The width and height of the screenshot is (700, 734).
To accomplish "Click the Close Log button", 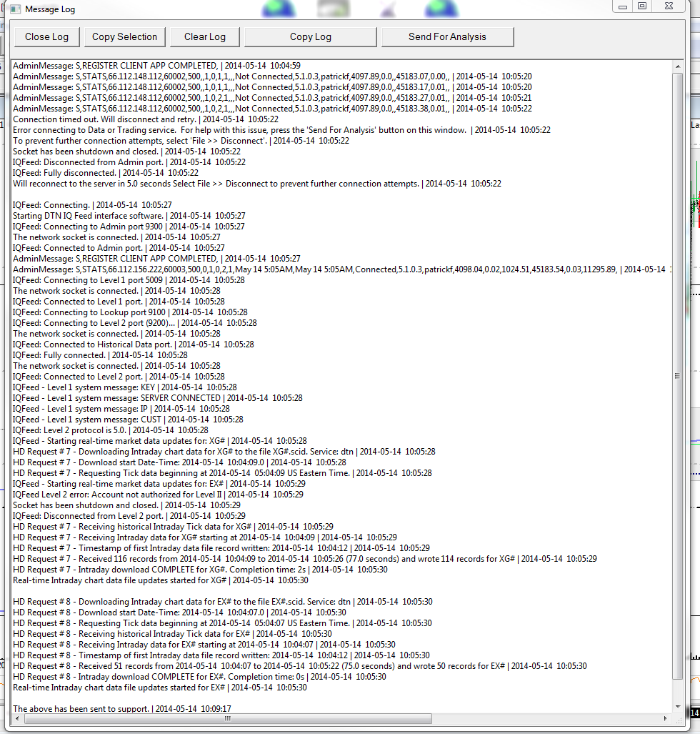I will coord(47,37).
